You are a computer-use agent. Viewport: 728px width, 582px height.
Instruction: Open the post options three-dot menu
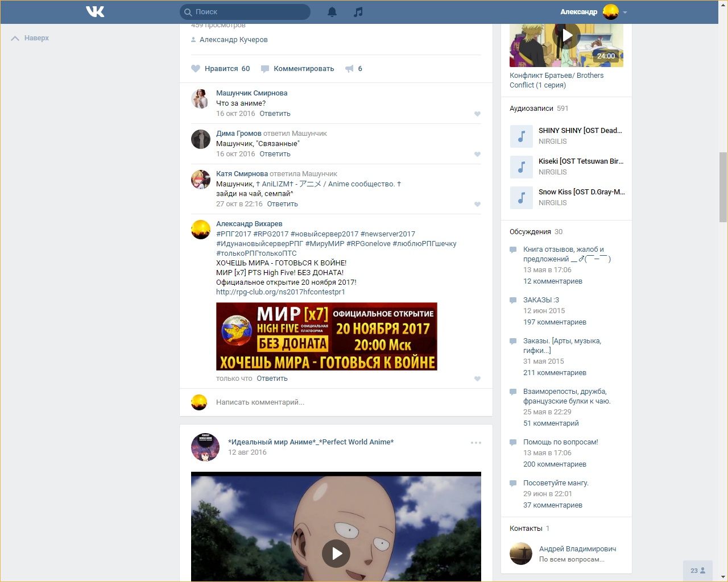[475, 443]
